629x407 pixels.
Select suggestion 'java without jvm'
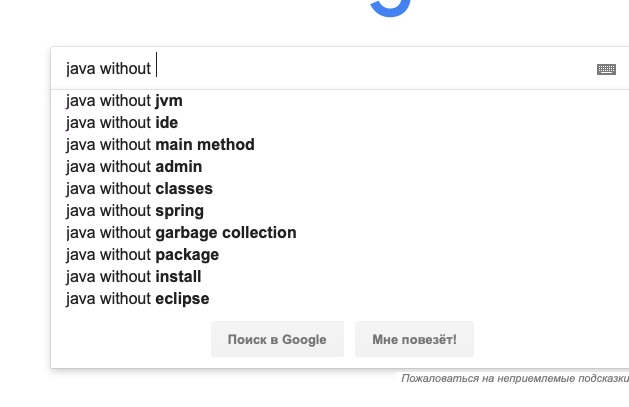[340, 101]
